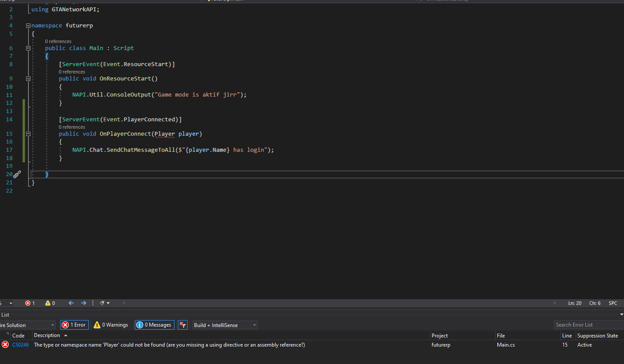
Task: Click the navigate backward blue arrow
Action: (71, 303)
